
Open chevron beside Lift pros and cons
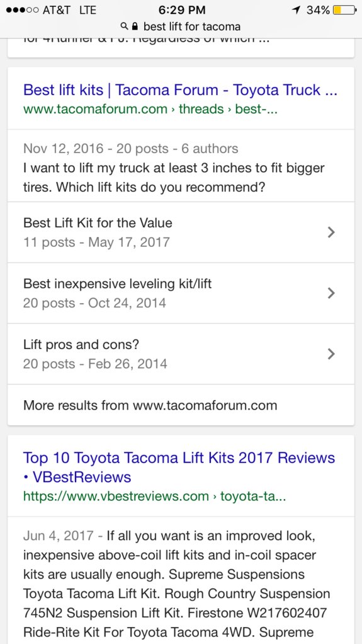pos(331,354)
